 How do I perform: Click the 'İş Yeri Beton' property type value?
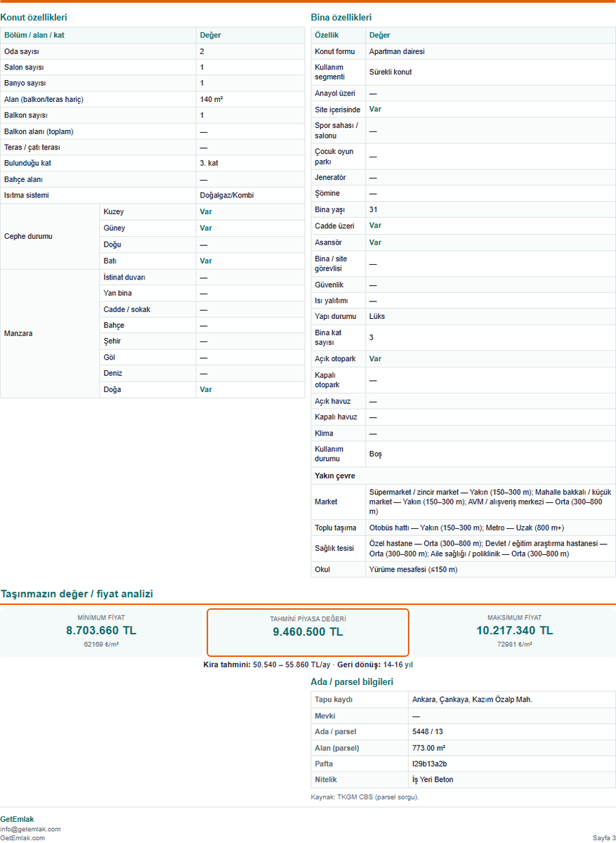tap(433, 780)
